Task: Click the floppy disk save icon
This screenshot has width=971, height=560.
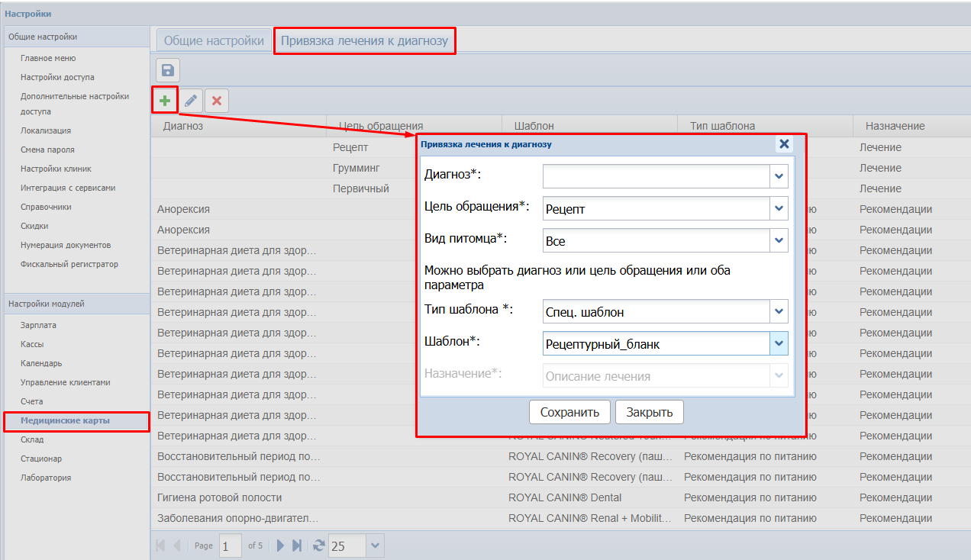Action: [168, 70]
